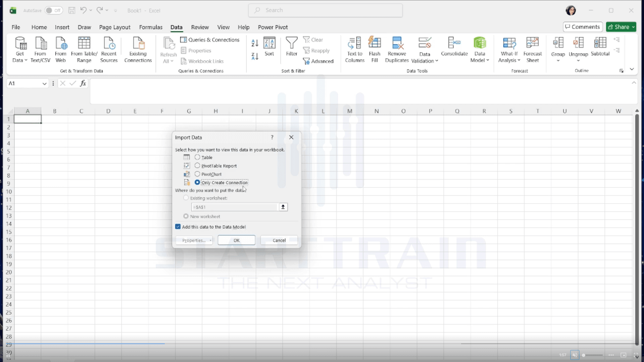Image resolution: width=644 pixels, height=362 pixels.
Task: Open the Name Box dropdown arrow
Action: click(44, 84)
